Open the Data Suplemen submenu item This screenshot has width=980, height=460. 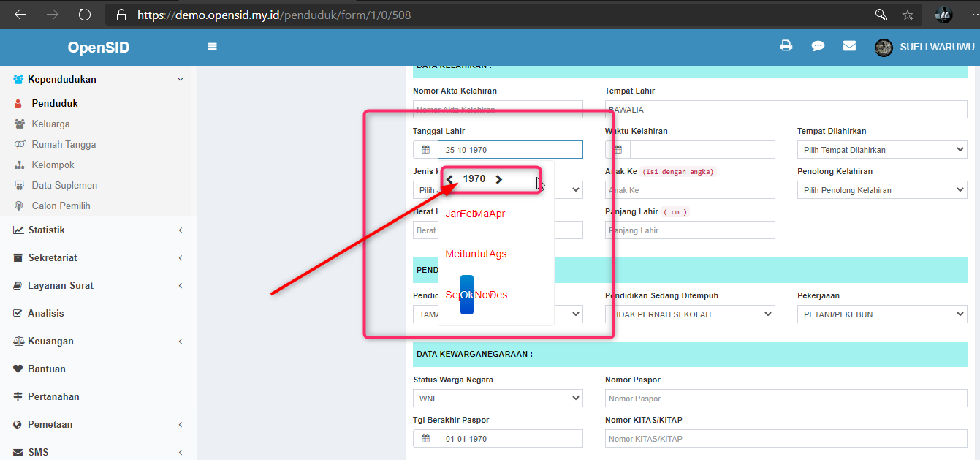[x=64, y=185]
